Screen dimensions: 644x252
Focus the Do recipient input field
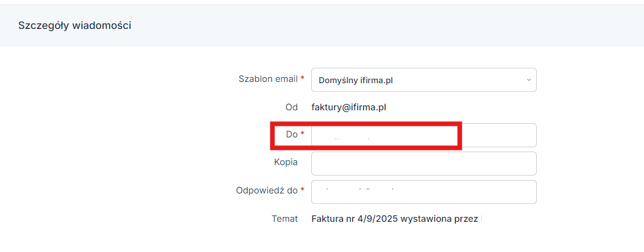(424, 135)
